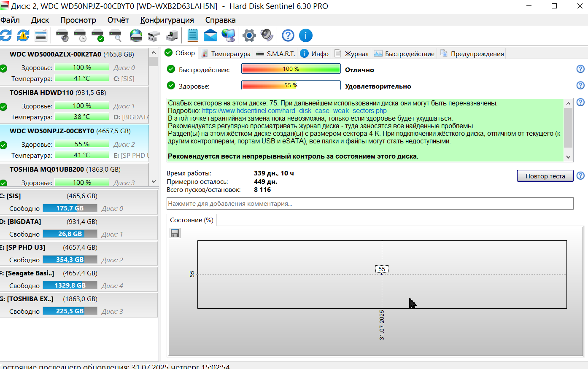Click the floppy save icon above the chart
The width and height of the screenshot is (588, 369).
click(175, 233)
